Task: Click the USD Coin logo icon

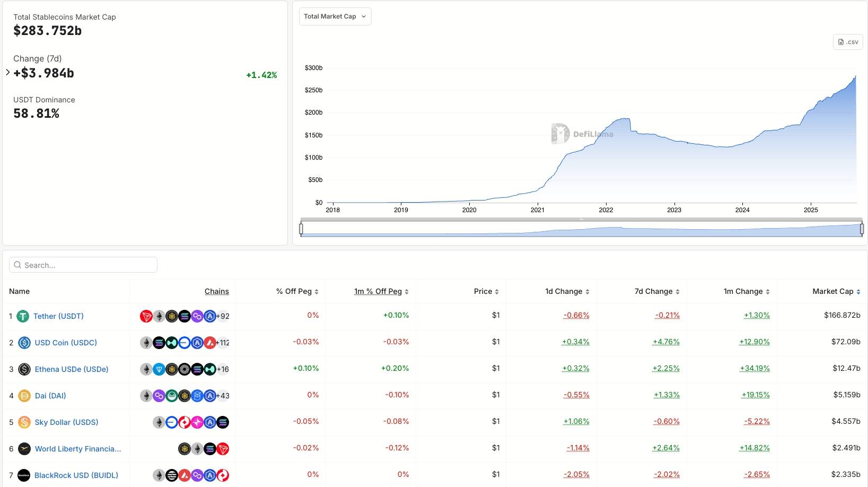Action: tap(24, 343)
